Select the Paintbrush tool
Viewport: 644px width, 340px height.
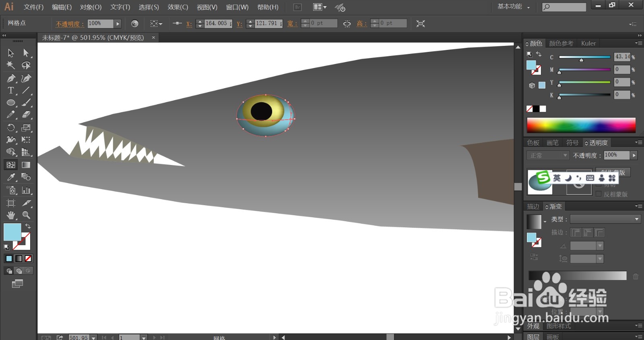point(26,103)
